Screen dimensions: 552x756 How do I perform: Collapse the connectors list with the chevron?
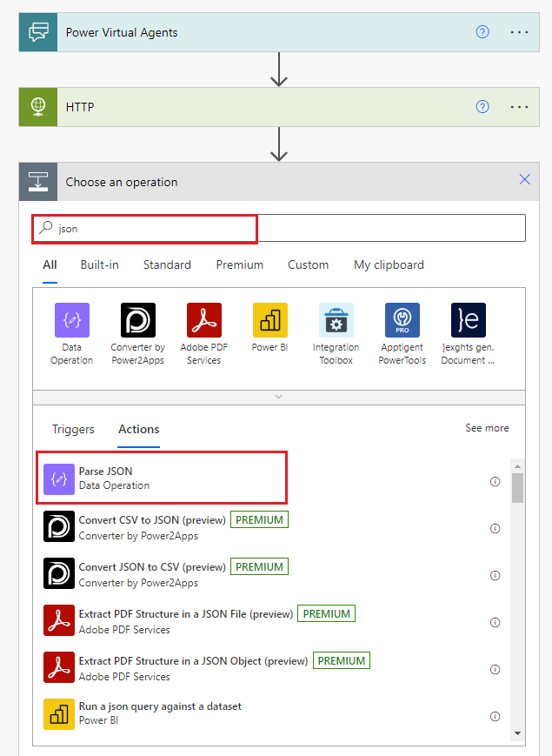[278, 397]
